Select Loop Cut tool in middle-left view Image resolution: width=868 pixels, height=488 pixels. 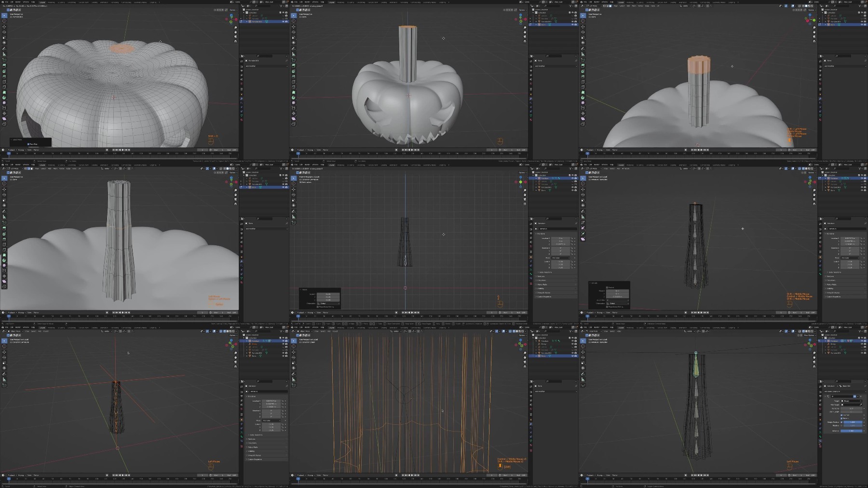pyautogui.click(x=4, y=244)
